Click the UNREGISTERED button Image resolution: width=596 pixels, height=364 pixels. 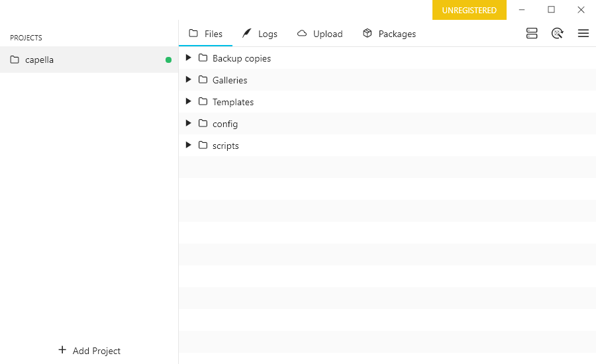(x=469, y=10)
